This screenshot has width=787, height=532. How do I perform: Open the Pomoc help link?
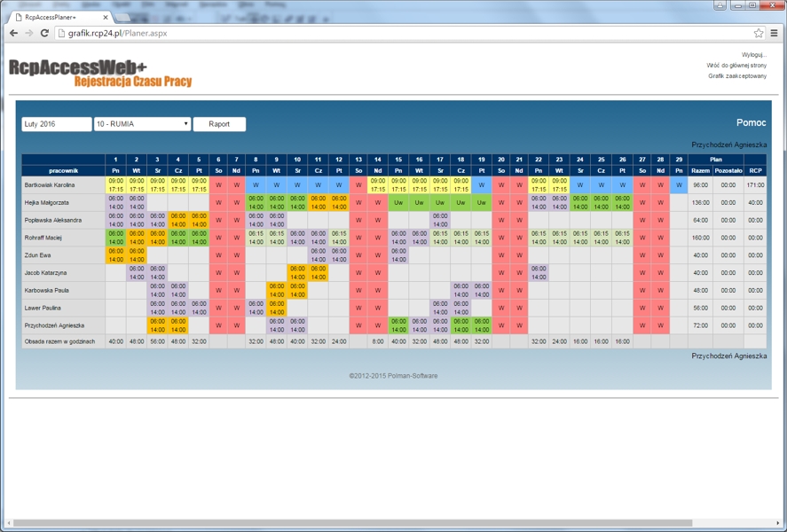click(x=751, y=123)
